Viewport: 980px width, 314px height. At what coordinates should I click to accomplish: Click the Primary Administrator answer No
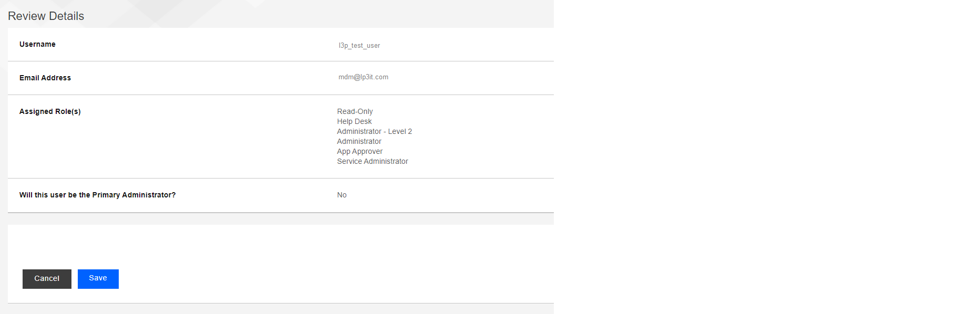pos(342,195)
